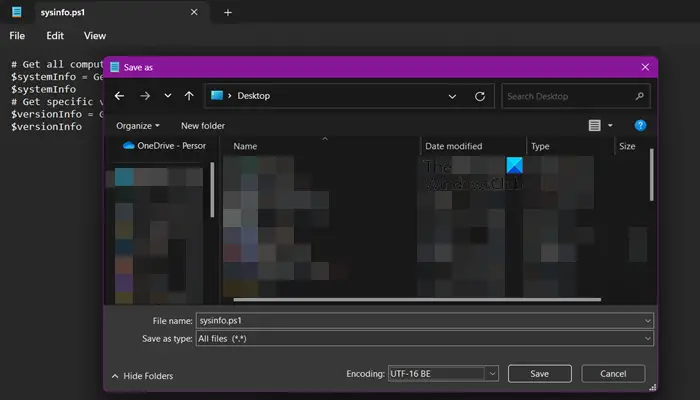This screenshot has height=400, width=700.
Task: Click the New folder button
Action: click(202, 126)
